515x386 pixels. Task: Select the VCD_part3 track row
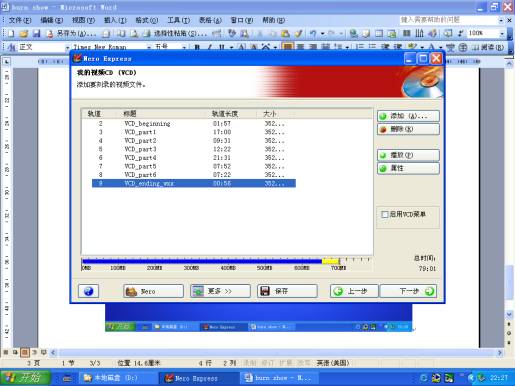coord(194,149)
